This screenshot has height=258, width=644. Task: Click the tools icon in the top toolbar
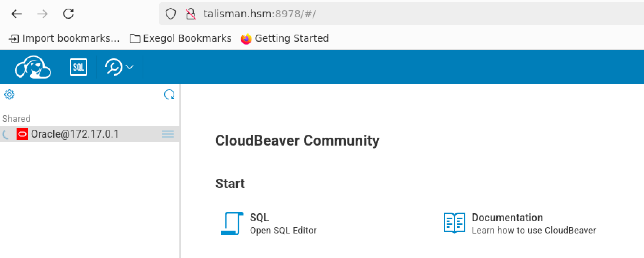[114, 67]
